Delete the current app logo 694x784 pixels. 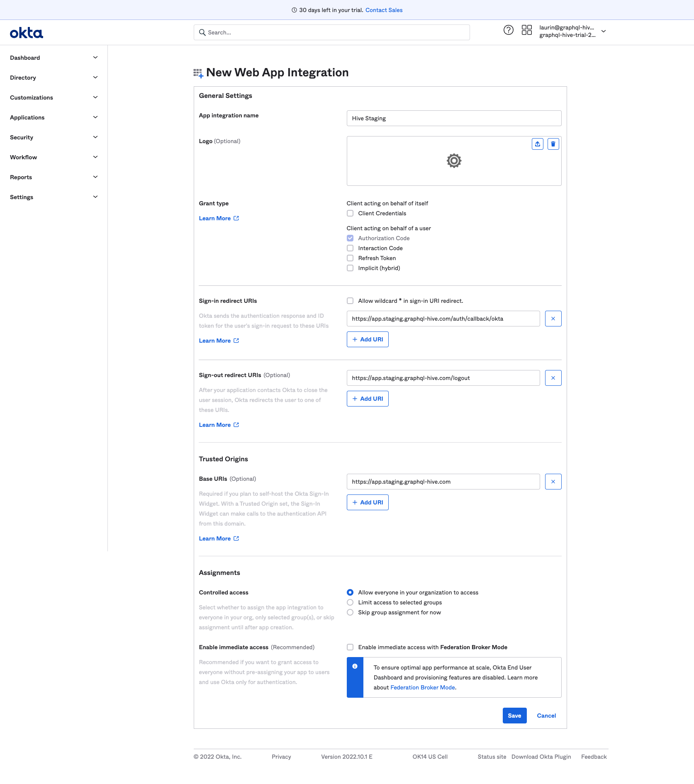(x=553, y=144)
